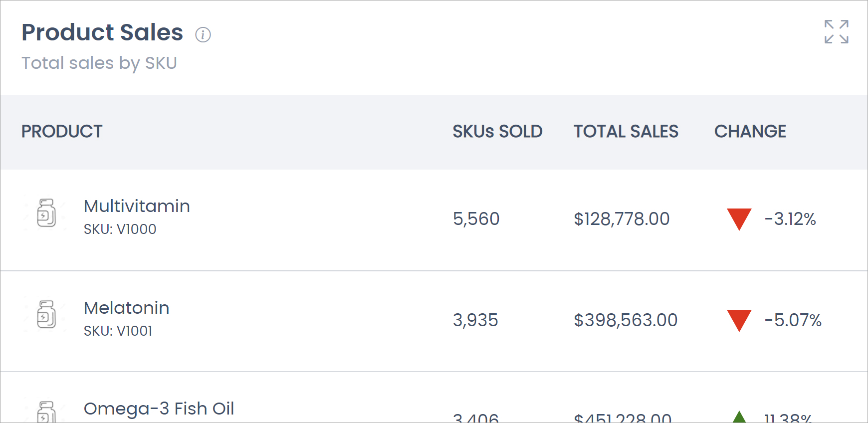Image resolution: width=868 pixels, height=423 pixels.
Task: Open the Melatonin product name
Action: (x=126, y=308)
